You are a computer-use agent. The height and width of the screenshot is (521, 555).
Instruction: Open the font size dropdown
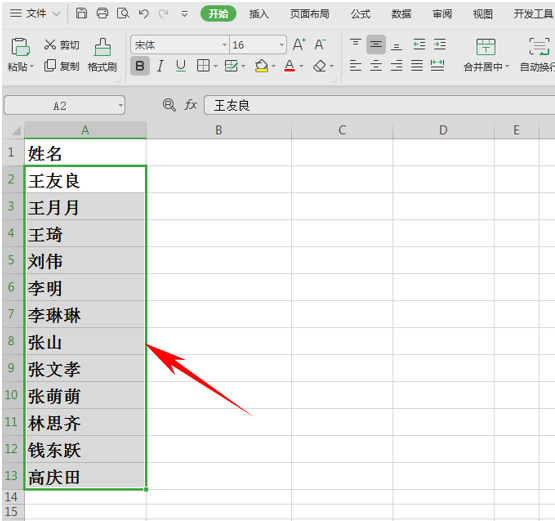(x=281, y=45)
